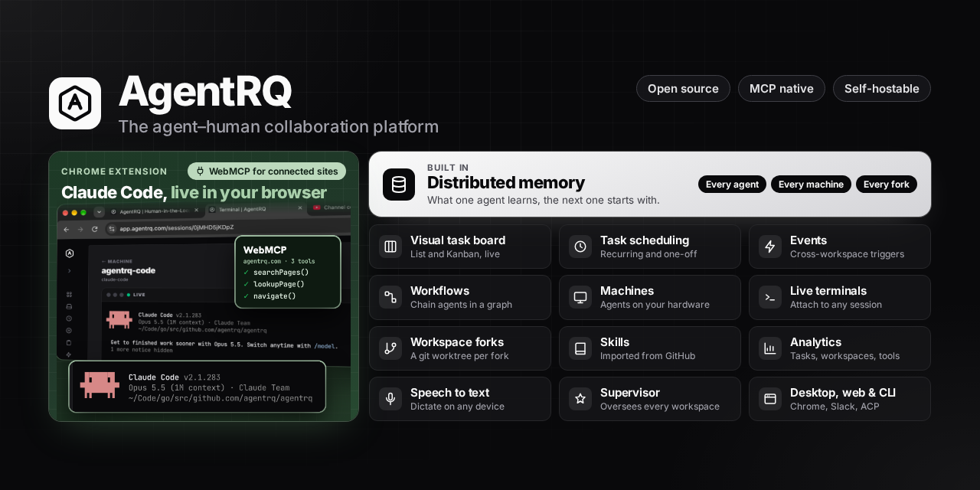Viewport: 980px width, 490px height.
Task: Select the AgentRQ | Human-in-the-Loop browser tab
Action: 154,211
